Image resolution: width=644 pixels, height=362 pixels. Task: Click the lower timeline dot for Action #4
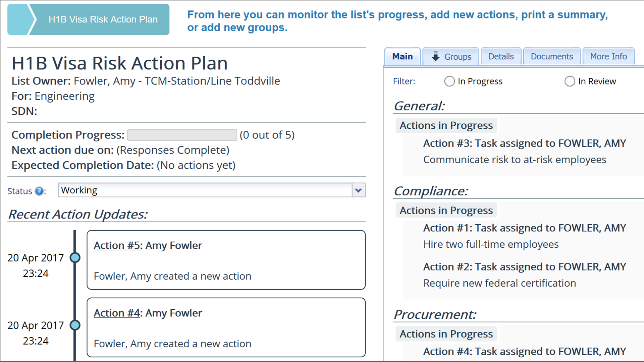pos(75,325)
